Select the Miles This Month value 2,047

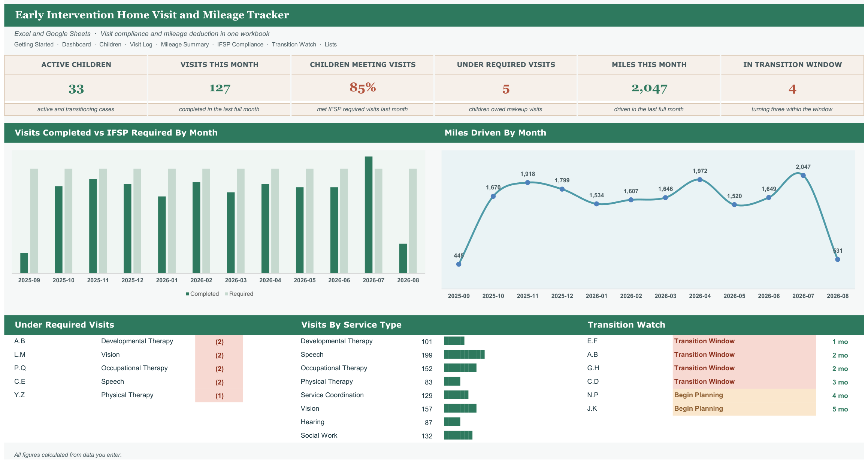649,88
